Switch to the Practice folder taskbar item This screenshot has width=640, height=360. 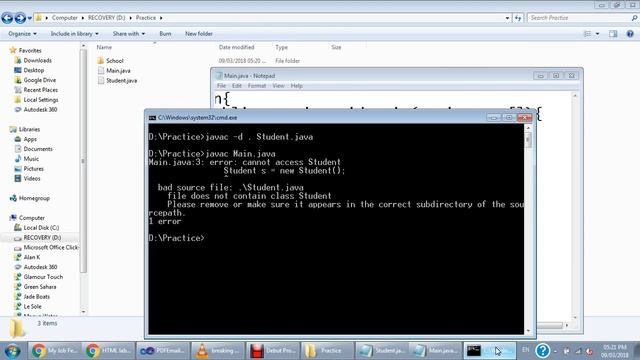(327, 351)
